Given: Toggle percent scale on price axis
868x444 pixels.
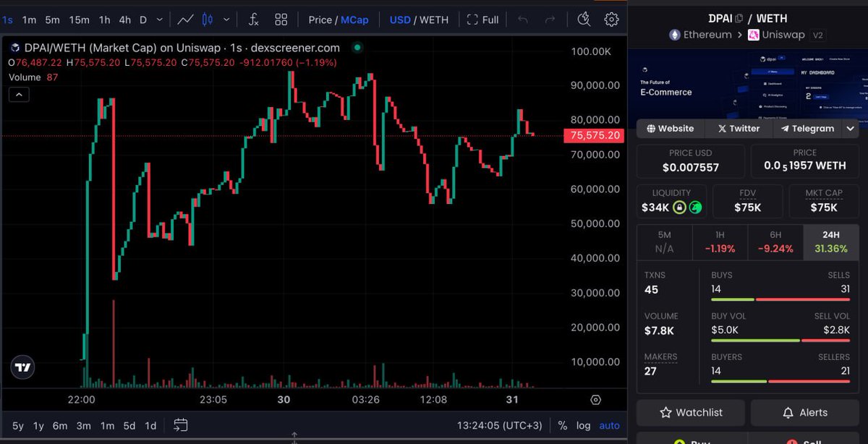Looking at the screenshot, I should click(562, 425).
